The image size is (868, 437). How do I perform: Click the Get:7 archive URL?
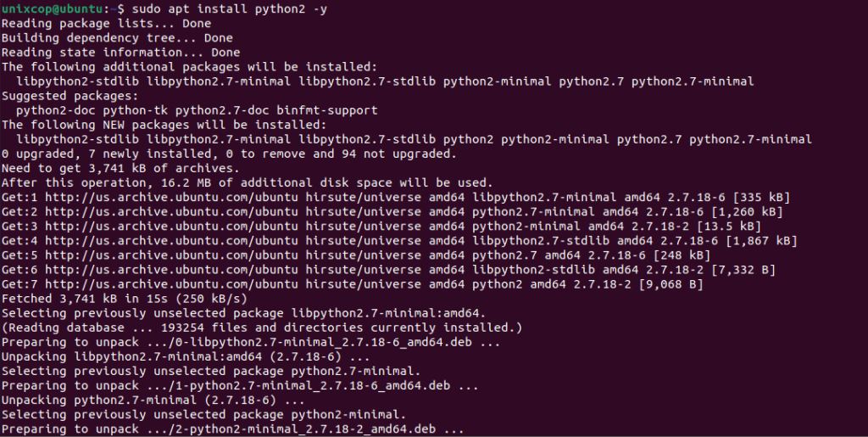point(171,284)
